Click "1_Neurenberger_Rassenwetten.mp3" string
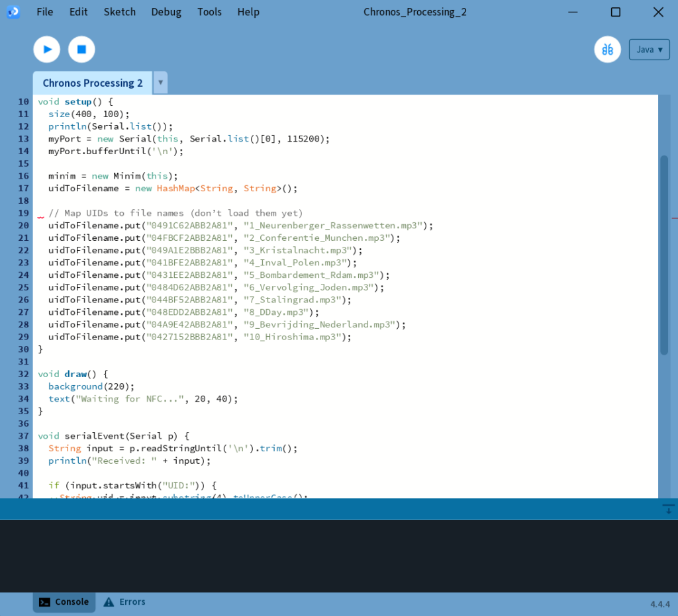 pyautogui.click(x=333, y=226)
